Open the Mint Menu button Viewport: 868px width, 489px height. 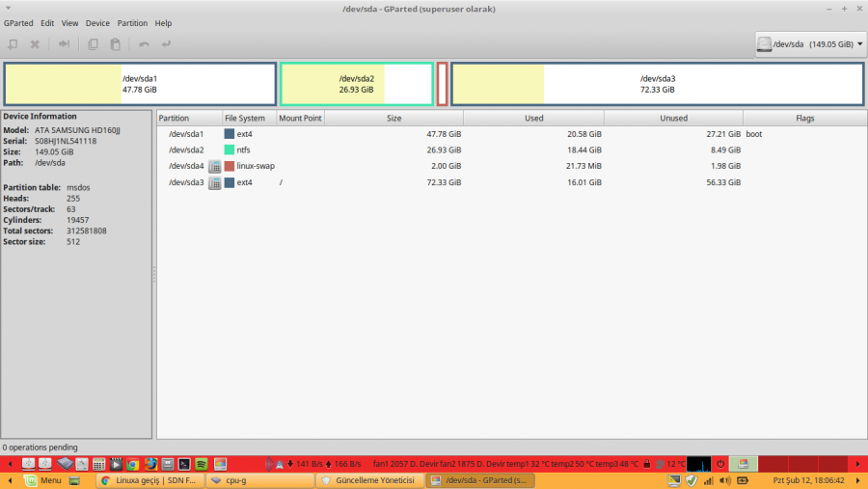[42, 480]
